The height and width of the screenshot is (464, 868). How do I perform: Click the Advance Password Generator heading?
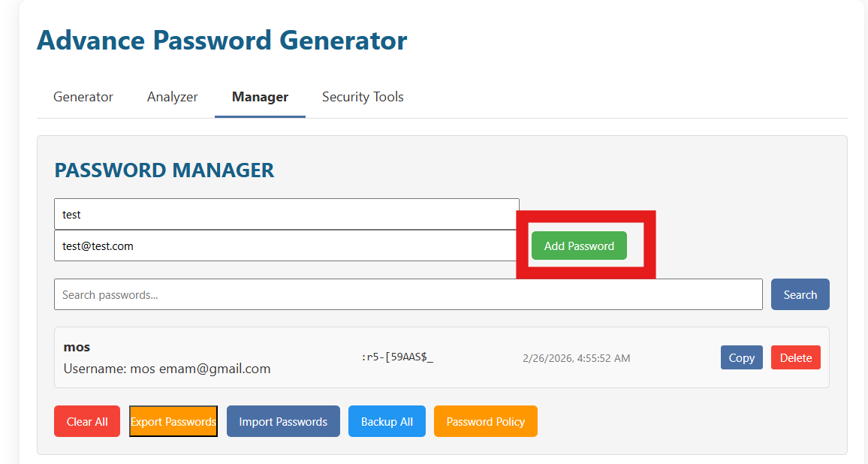pos(222,40)
